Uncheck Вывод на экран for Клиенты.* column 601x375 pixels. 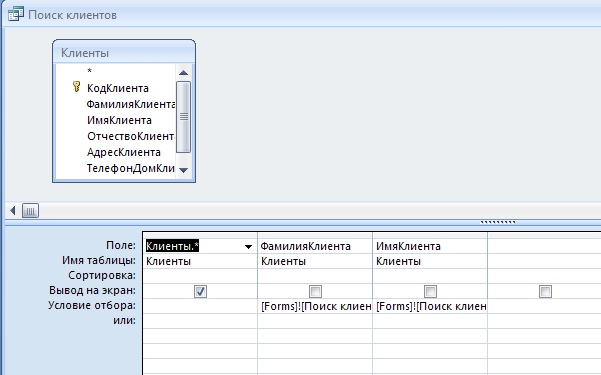(x=200, y=291)
